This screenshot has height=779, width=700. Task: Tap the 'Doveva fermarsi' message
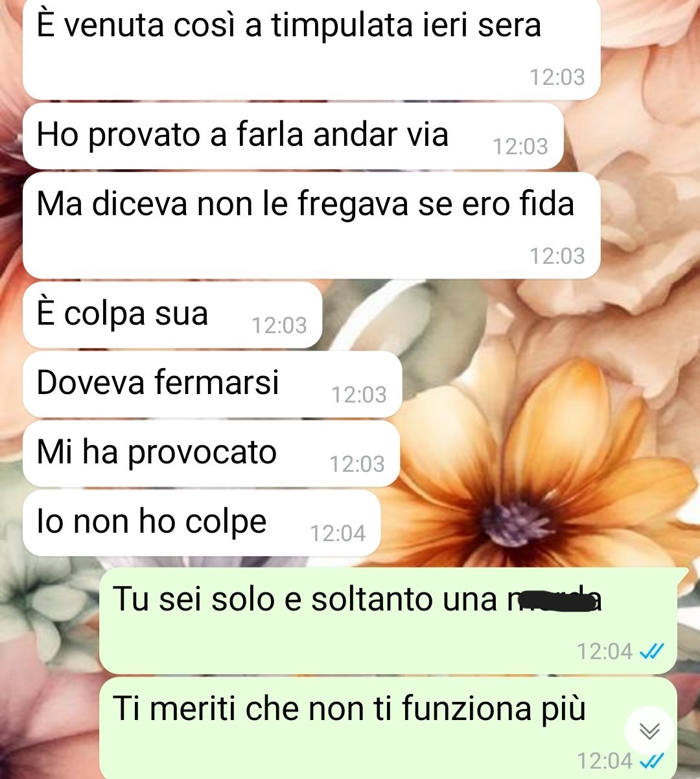[x=213, y=384]
